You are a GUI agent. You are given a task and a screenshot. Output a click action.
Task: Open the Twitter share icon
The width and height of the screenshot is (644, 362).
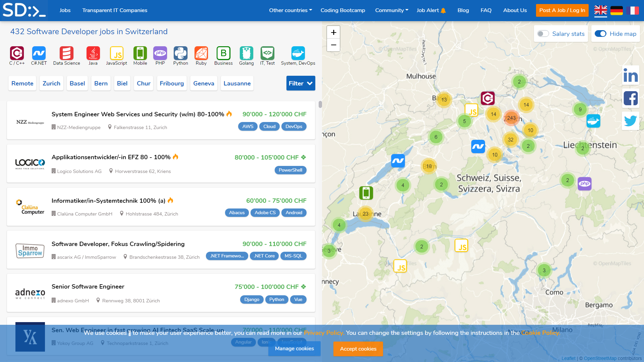pos(631,121)
